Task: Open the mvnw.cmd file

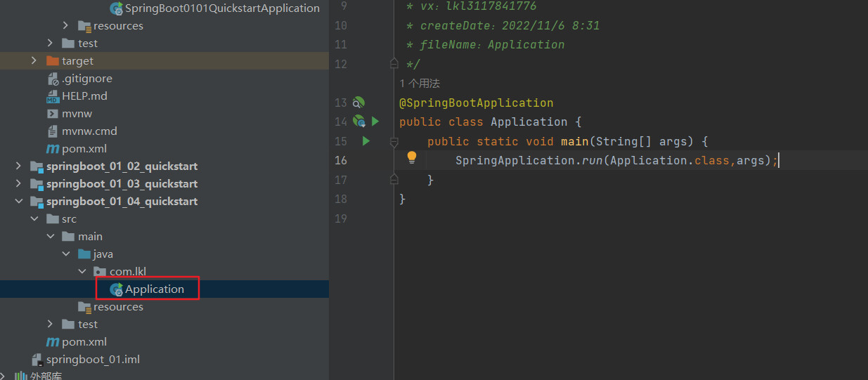Action: 89,131
